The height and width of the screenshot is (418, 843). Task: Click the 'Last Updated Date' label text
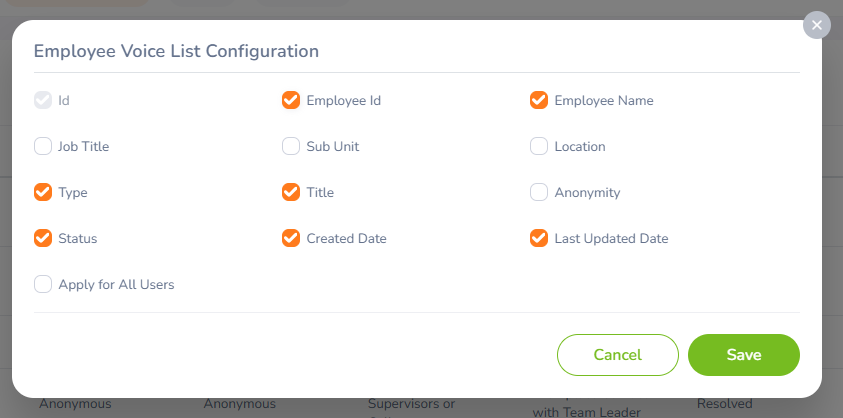[x=611, y=238]
